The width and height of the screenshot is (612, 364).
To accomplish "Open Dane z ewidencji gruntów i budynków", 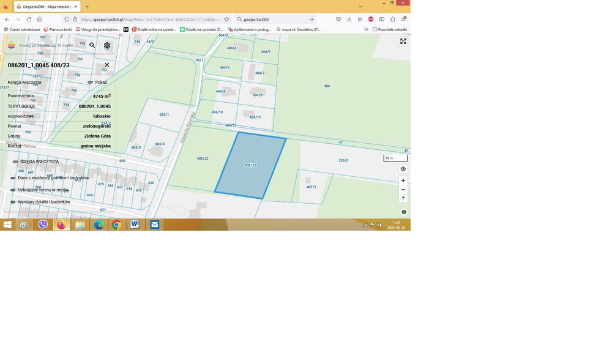I will point(50,178).
